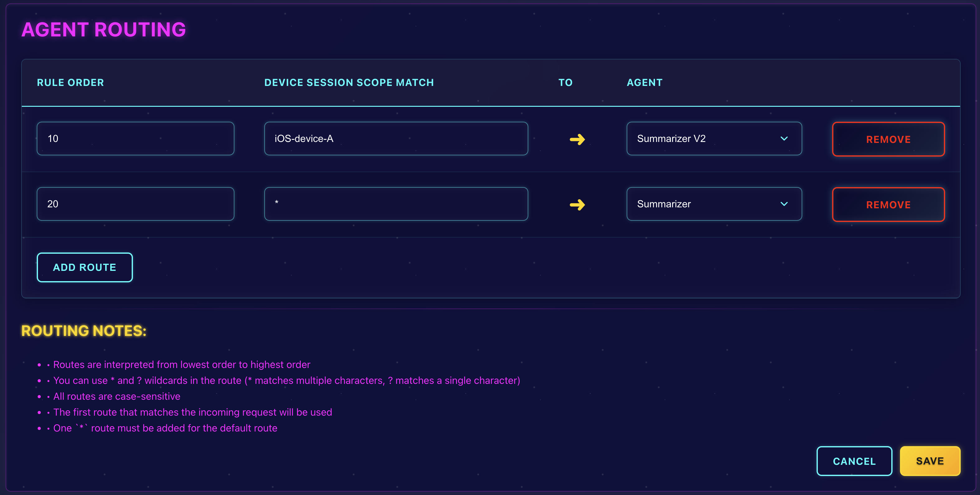Click the DEVICE SESSION SCOPE MATCH header

tap(349, 82)
